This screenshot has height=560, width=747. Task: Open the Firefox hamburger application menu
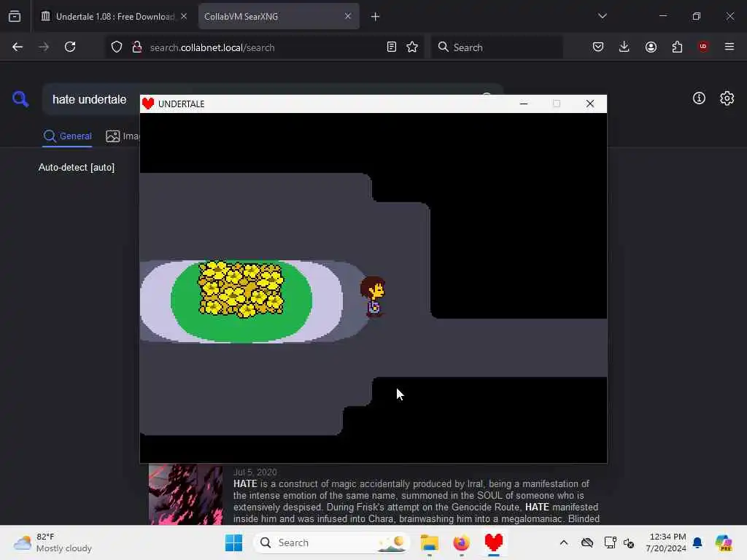[729, 47]
